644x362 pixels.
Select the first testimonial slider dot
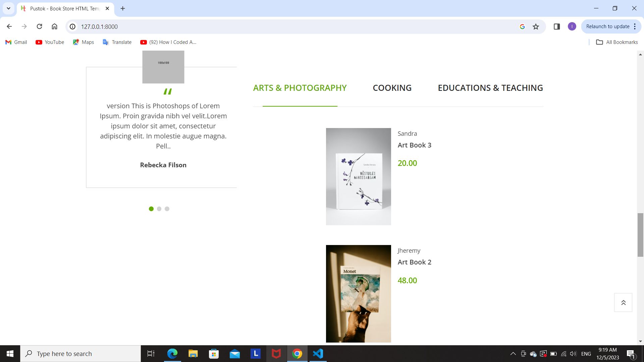(x=151, y=209)
